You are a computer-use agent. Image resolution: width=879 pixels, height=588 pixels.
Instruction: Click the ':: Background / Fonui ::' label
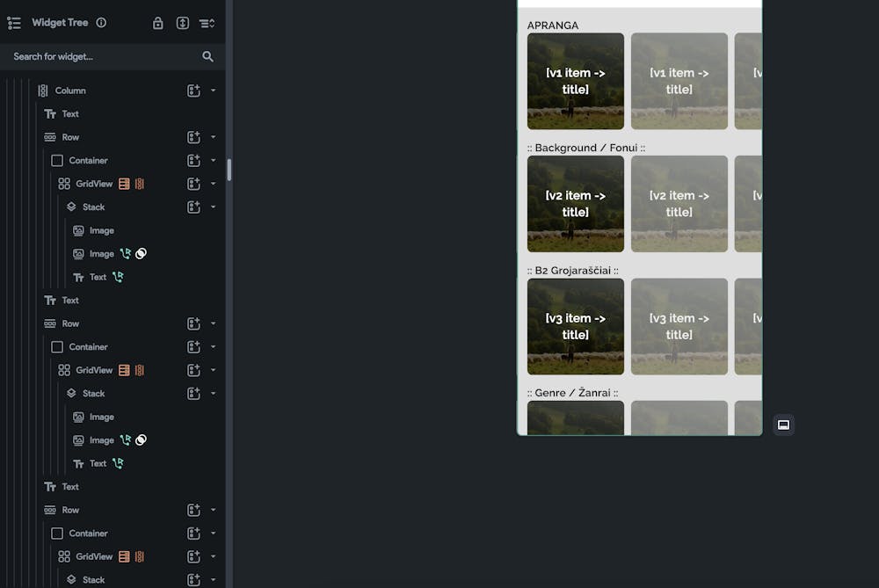(585, 148)
